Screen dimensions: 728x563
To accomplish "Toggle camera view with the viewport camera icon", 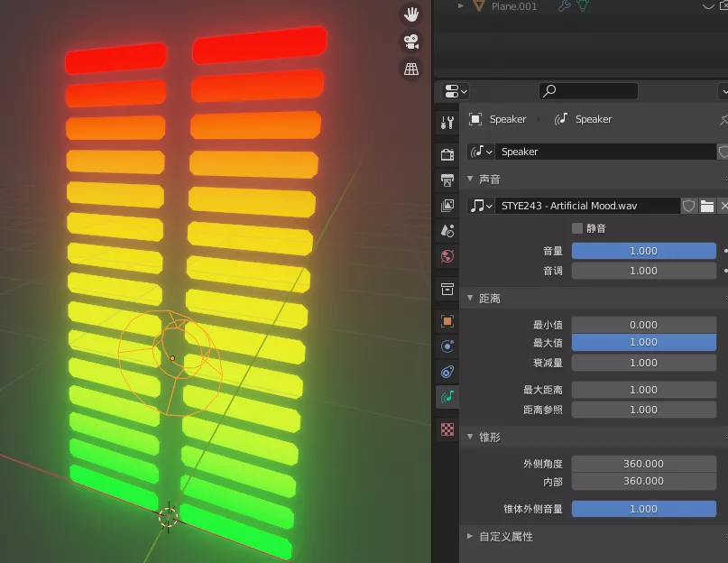I will [x=410, y=41].
